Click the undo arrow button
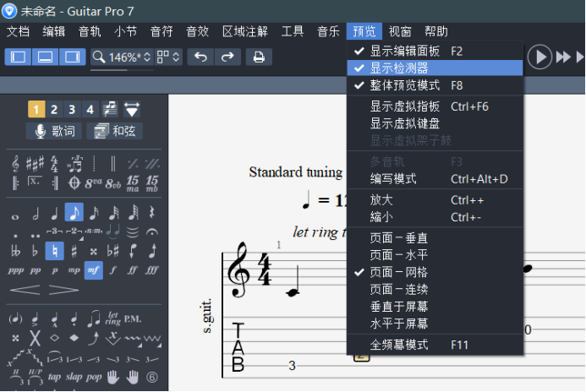The height and width of the screenshot is (392, 586). click(x=200, y=57)
